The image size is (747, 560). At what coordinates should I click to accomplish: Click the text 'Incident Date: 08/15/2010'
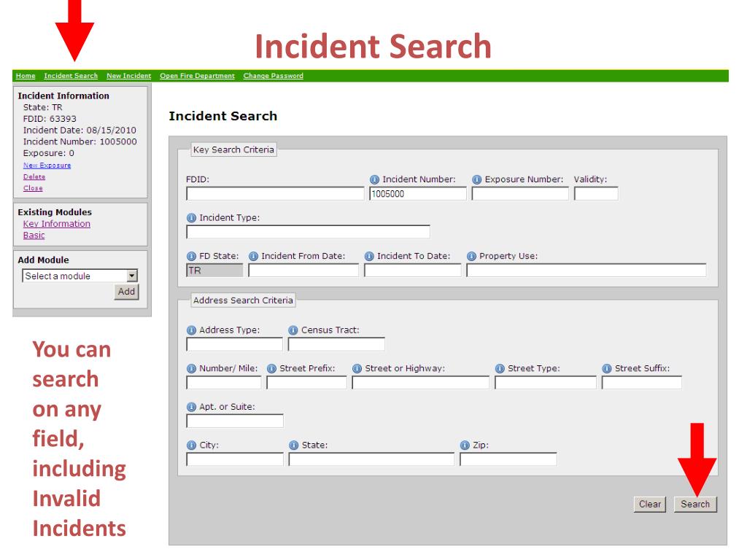pos(80,131)
